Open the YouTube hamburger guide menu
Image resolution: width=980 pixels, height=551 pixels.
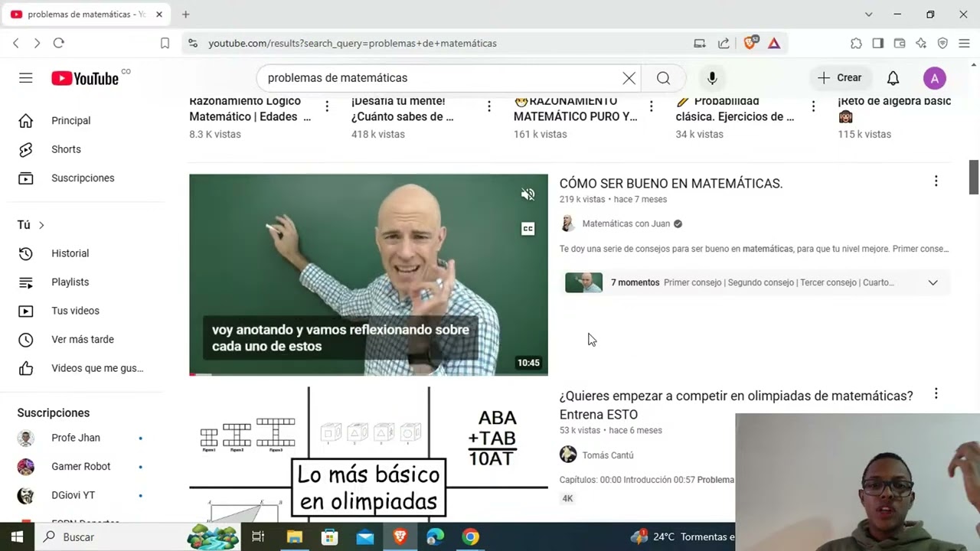26,78
